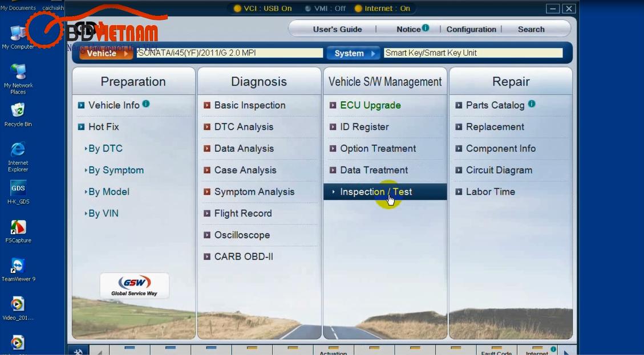The image size is (644, 355).
Task: Select Case Analysis
Action: click(245, 170)
